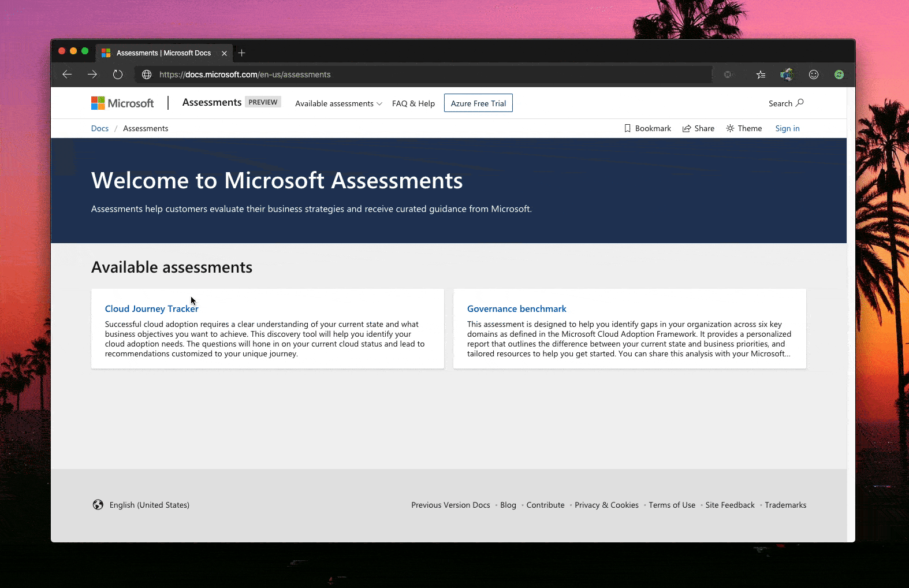This screenshot has height=588, width=909.
Task: Reload the page with the refresh icon
Action: (x=118, y=75)
